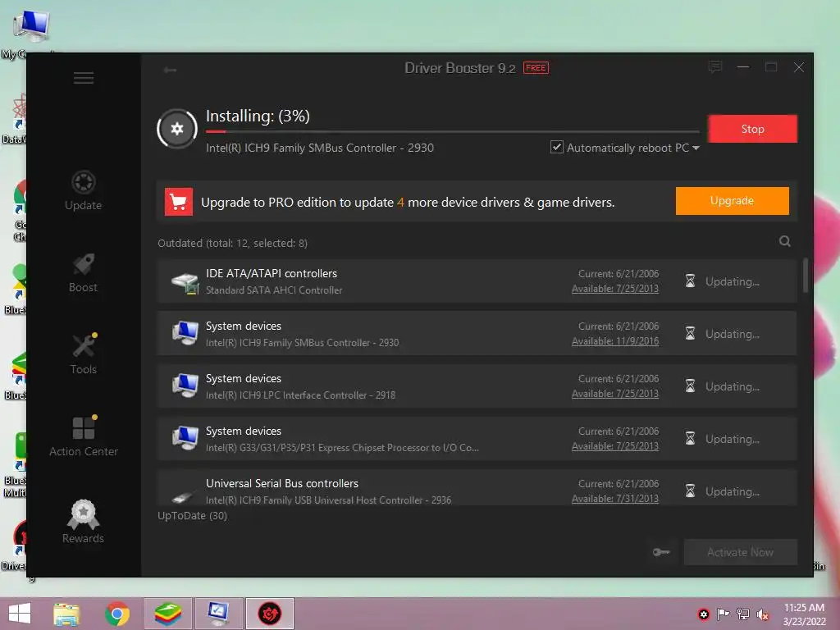The width and height of the screenshot is (840, 630).
Task: Uncheck Automatically reboot PC
Action: [557, 148]
